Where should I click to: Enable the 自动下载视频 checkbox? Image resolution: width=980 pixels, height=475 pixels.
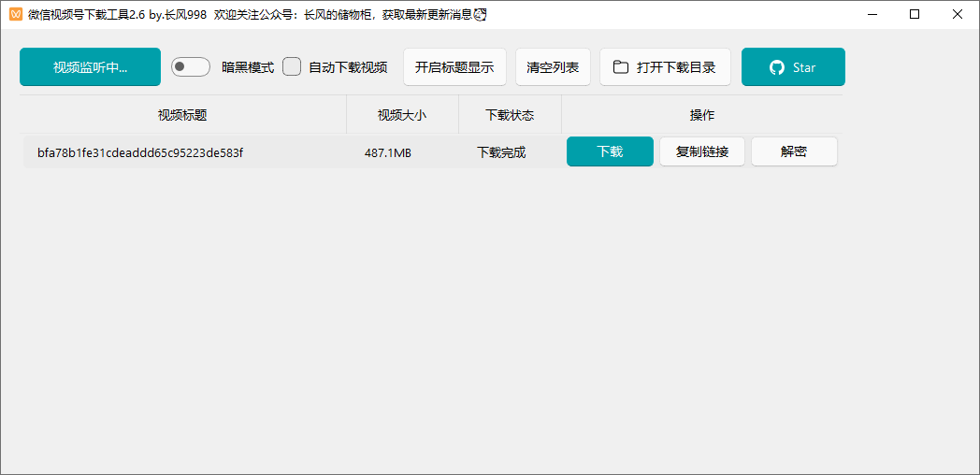292,67
